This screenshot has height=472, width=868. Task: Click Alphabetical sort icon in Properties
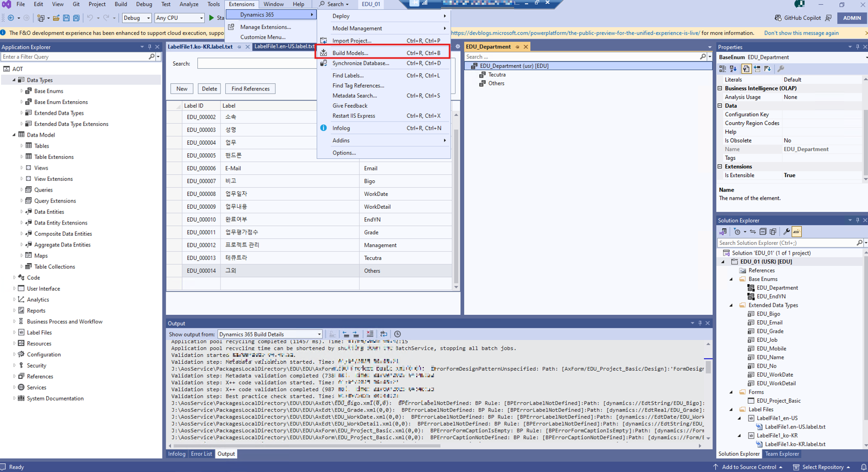734,69
